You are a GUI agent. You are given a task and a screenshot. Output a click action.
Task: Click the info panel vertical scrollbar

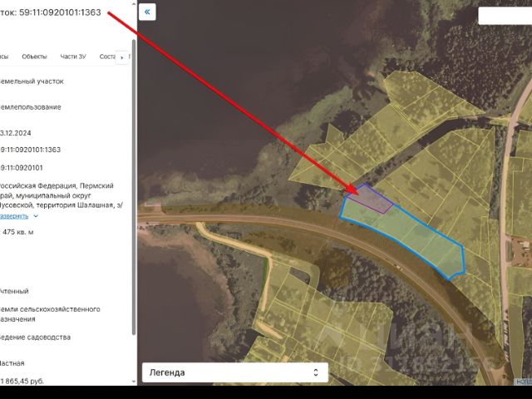pos(133,186)
